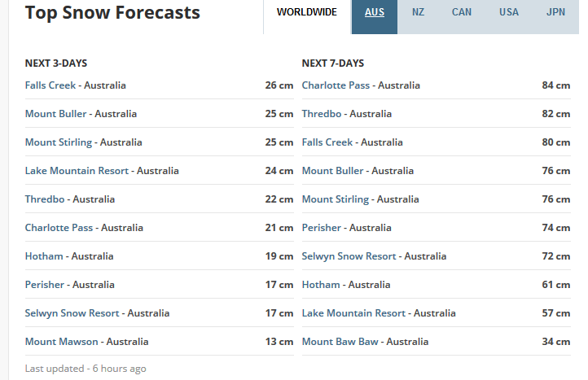Open the Mount Baw Baw link
Viewport: 588px width, 380px height.
pos(340,342)
